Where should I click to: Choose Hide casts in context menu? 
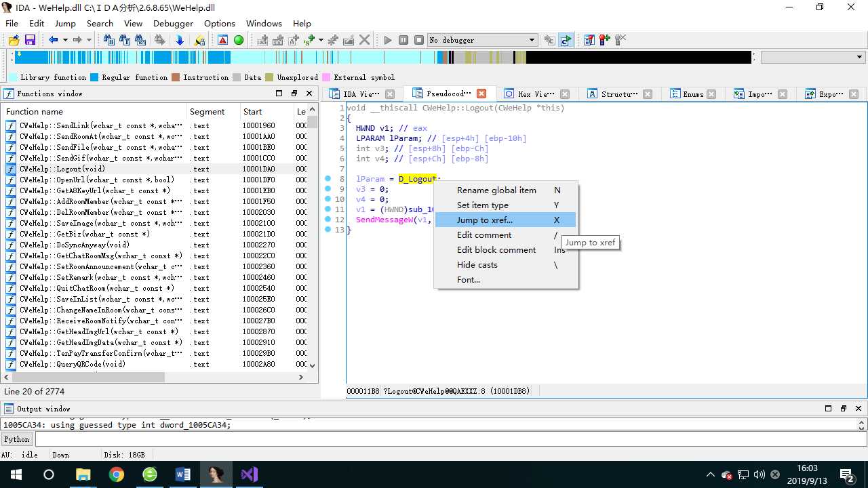coord(506,265)
